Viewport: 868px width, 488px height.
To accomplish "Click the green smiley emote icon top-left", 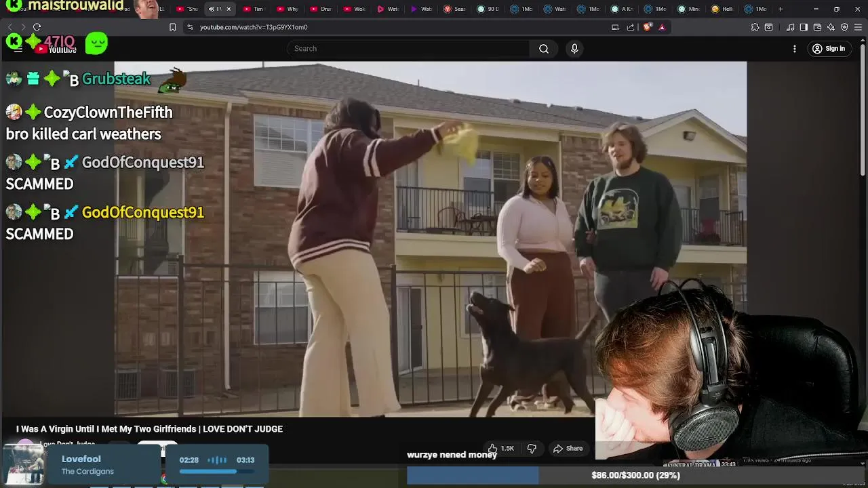I will click(x=96, y=43).
